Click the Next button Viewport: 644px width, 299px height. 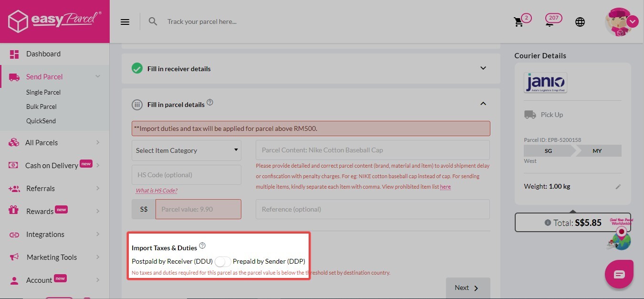click(467, 288)
